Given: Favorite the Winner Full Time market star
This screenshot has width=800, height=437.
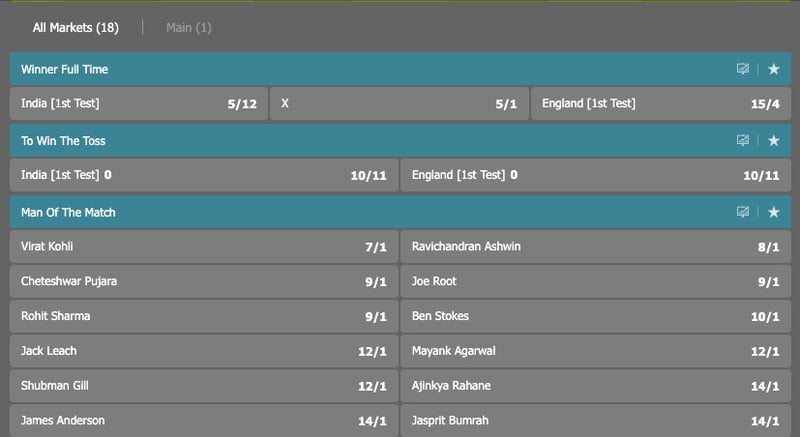Looking at the screenshot, I should tap(773, 69).
